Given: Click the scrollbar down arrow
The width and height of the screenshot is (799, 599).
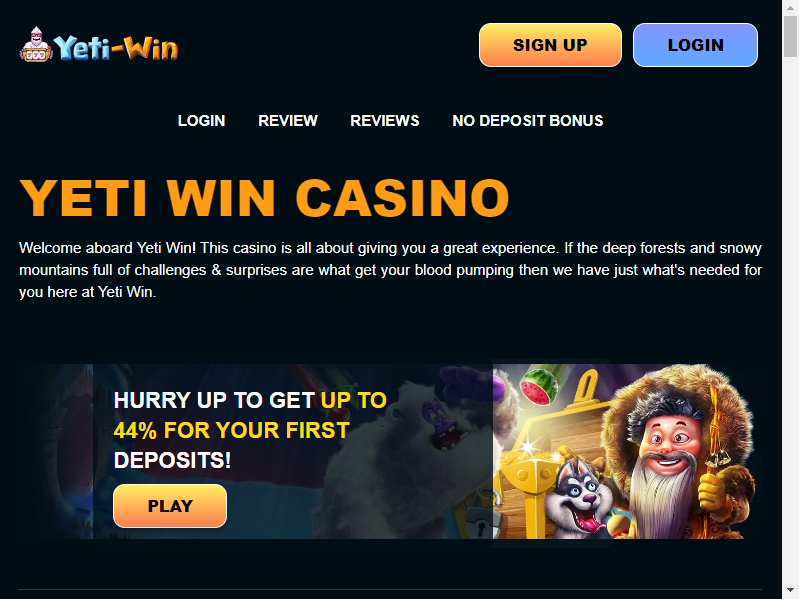Looking at the screenshot, I should click(790, 591).
